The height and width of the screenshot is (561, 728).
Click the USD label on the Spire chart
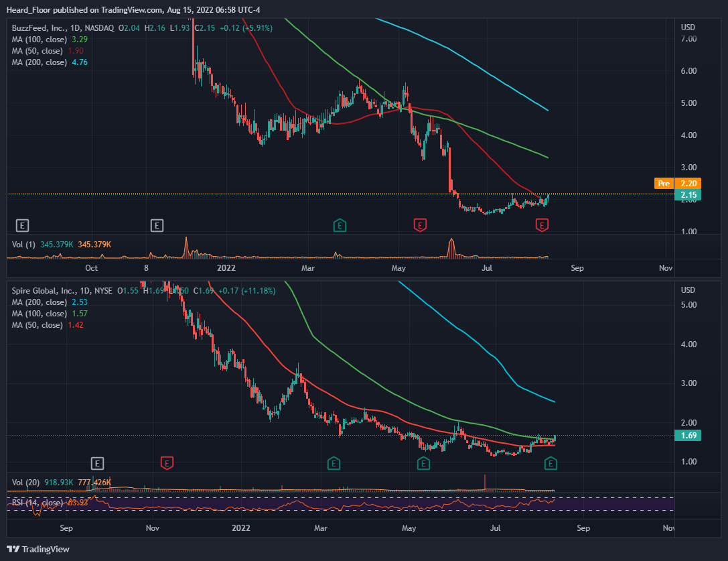pos(688,290)
